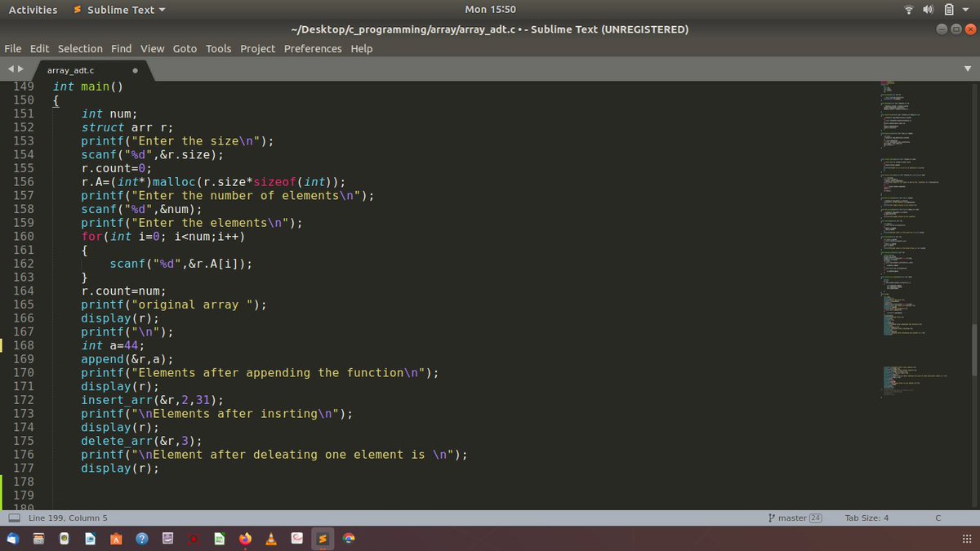Open the C syntax selector
The image size is (980, 551).
938,518
